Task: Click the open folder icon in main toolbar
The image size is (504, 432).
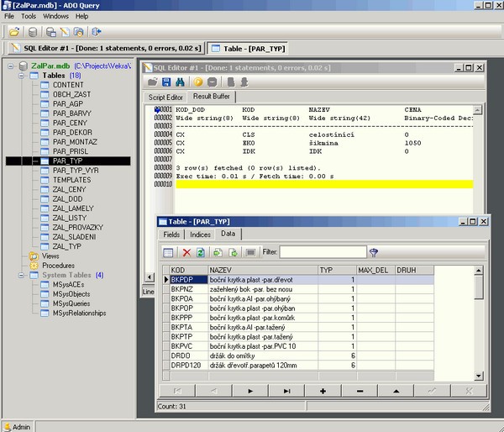Action: [x=14, y=32]
